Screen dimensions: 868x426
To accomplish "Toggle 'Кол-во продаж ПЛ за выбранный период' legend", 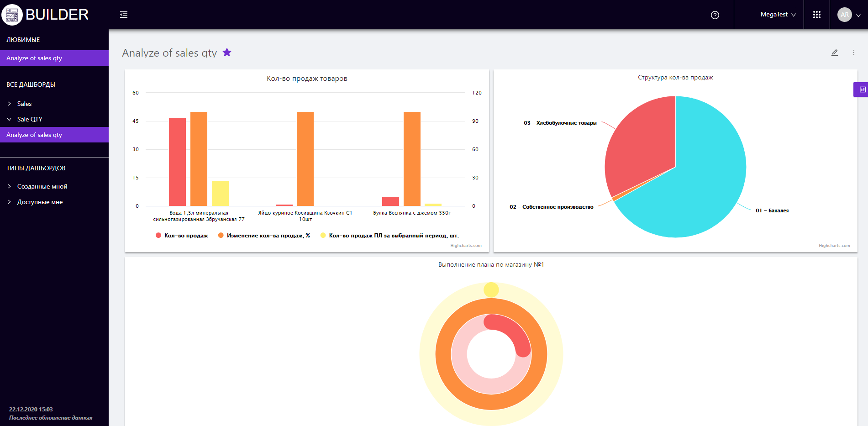I will [389, 236].
